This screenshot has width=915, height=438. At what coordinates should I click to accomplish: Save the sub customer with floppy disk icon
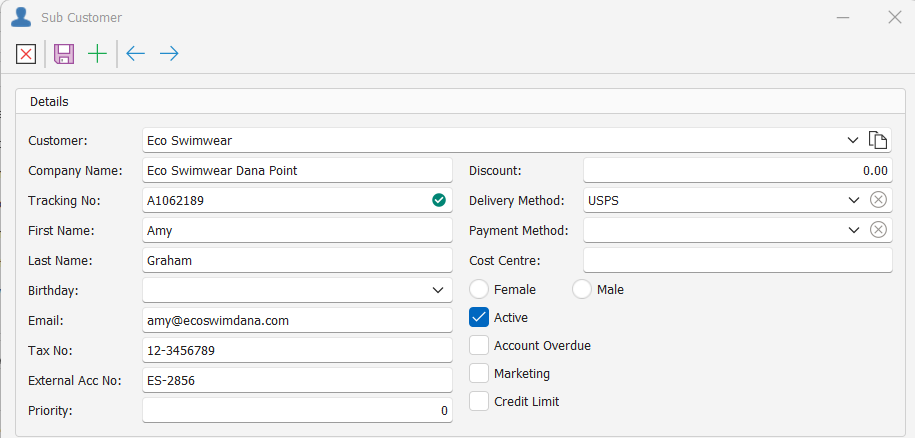[64, 54]
